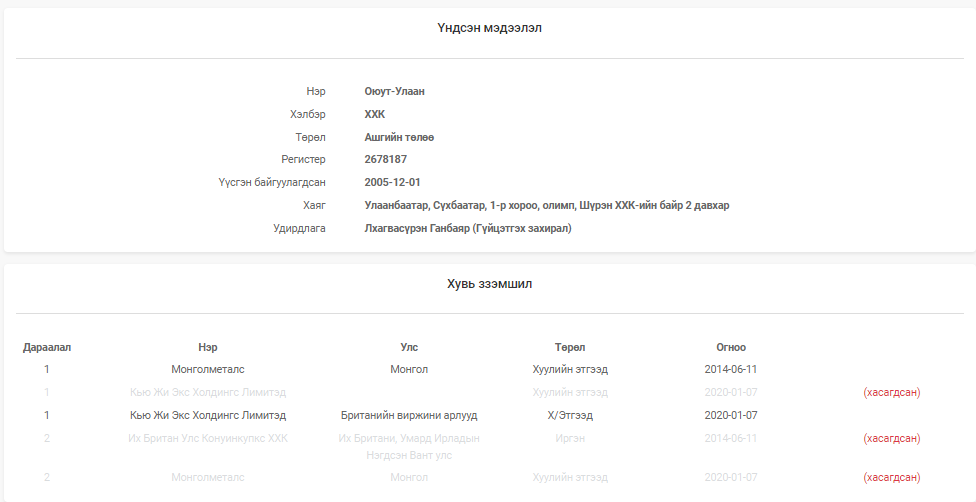This screenshot has width=976, height=502.
Task: Click the Дараалал column header
Action: [x=47, y=347]
